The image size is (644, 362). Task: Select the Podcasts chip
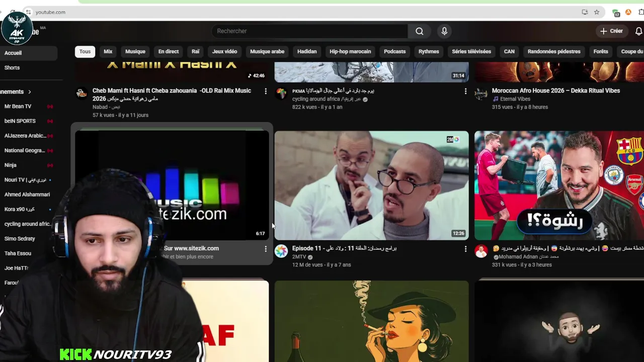[x=395, y=51]
